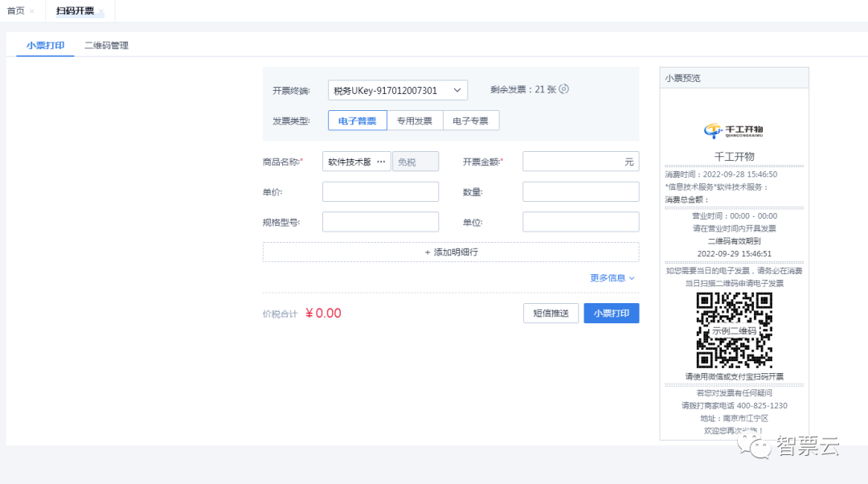Expand 更多信息 section
The image size is (868, 484).
[x=612, y=278]
